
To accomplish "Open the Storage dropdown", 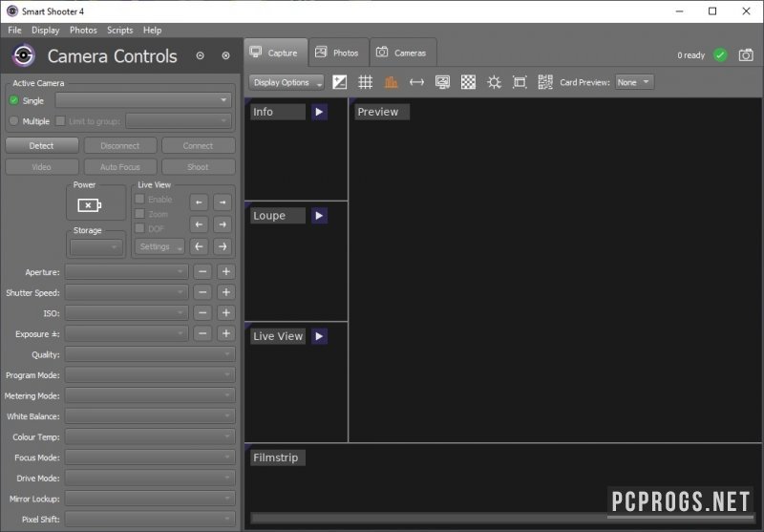I will tap(96, 247).
